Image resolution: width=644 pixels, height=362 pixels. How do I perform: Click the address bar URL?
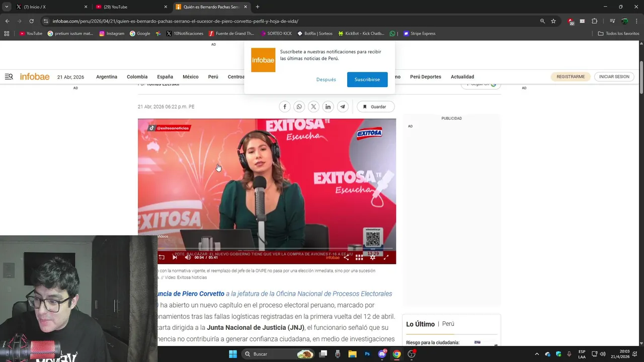(x=175, y=21)
